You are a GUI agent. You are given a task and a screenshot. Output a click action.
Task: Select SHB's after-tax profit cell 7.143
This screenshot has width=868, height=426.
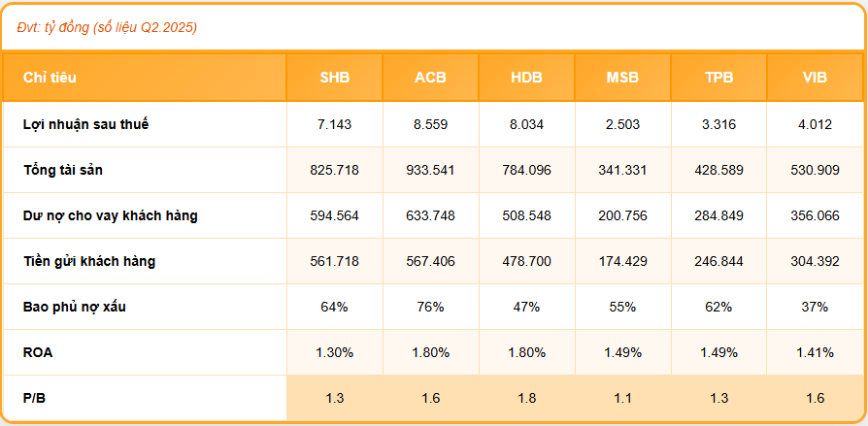[334, 124]
